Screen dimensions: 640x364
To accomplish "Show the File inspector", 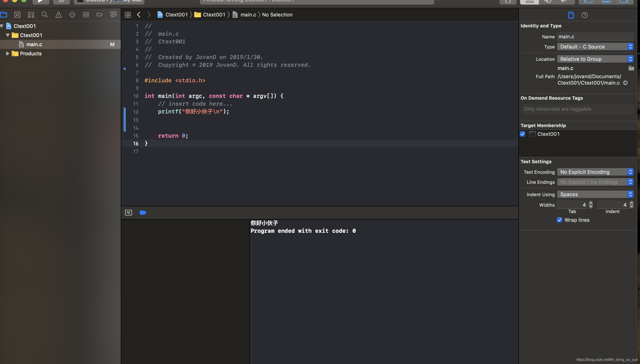I will [x=571, y=15].
